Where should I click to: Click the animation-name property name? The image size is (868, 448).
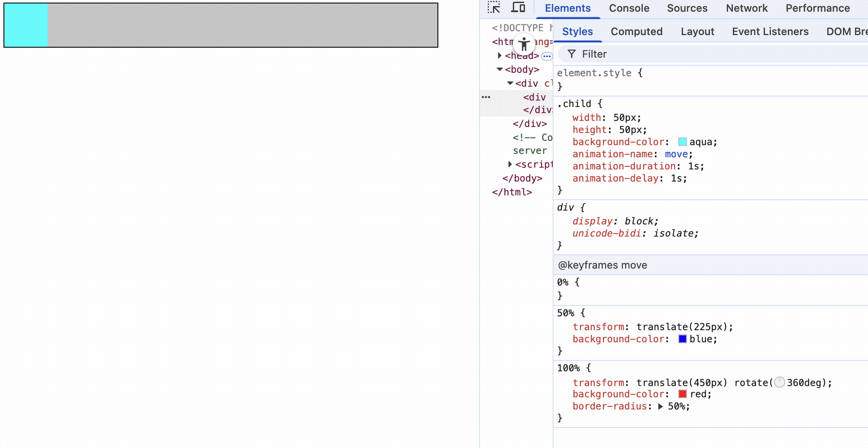click(612, 154)
